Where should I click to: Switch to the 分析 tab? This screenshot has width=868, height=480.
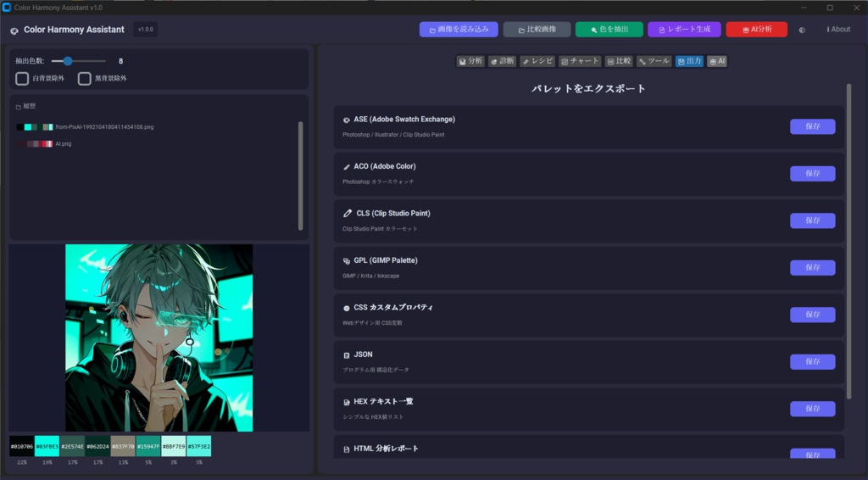(x=470, y=61)
